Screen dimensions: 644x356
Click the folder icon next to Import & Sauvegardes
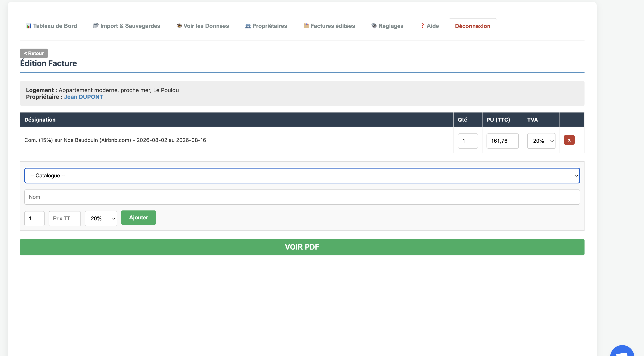[96, 25]
